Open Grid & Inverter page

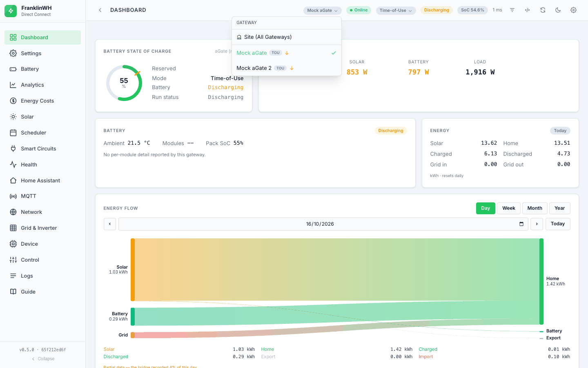(x=42, y=228)
